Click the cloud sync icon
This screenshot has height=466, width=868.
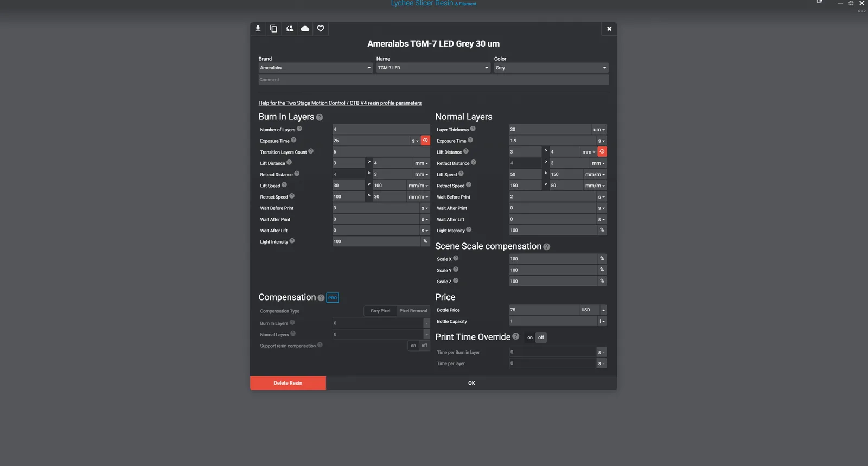(305, 29)
